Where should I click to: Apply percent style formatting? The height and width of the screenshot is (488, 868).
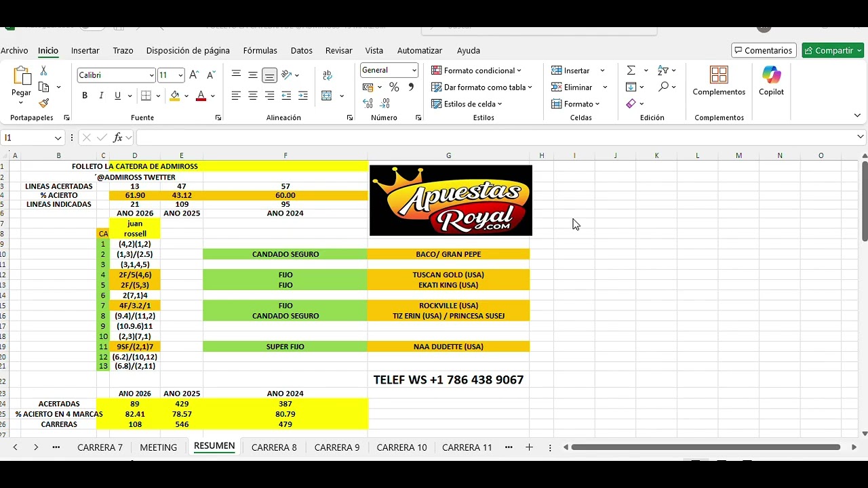(394, 87)
